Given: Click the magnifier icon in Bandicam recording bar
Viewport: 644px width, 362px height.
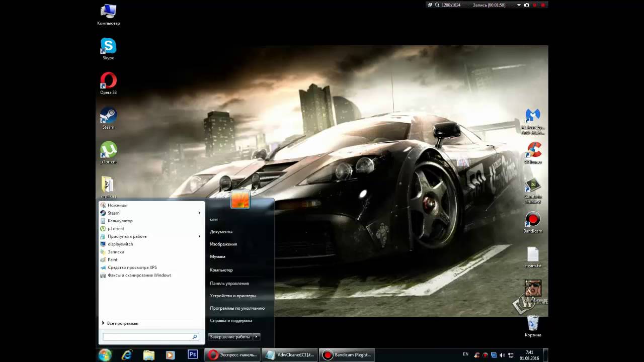Looking at the screenshot, I should [437, 5].
